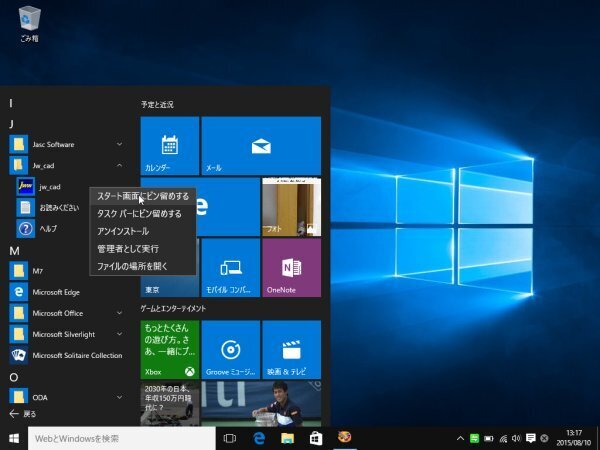
Task: Open the green IME tray icon
Action: point(474,439)
